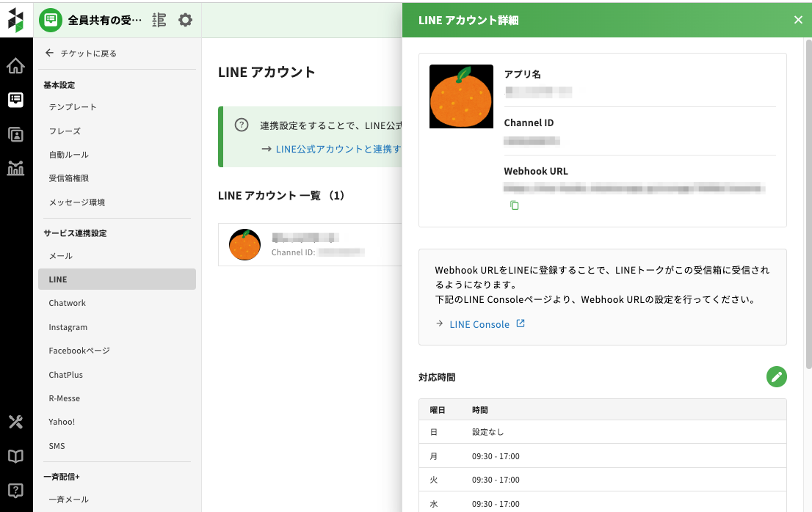Click the orange thumbnail in the account list
Image resolution: width=812 pixels, height=512 pixels.
pyautogui.click(x=244, y=244)
